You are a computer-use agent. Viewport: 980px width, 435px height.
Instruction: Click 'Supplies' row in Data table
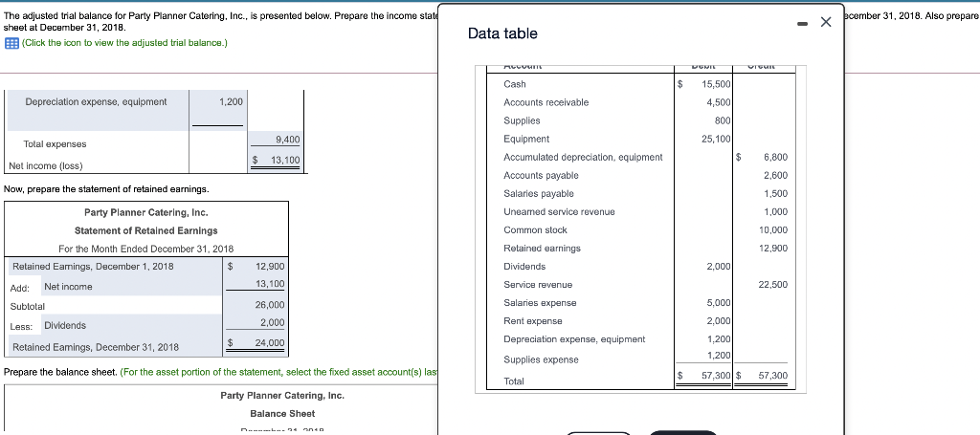522,120
